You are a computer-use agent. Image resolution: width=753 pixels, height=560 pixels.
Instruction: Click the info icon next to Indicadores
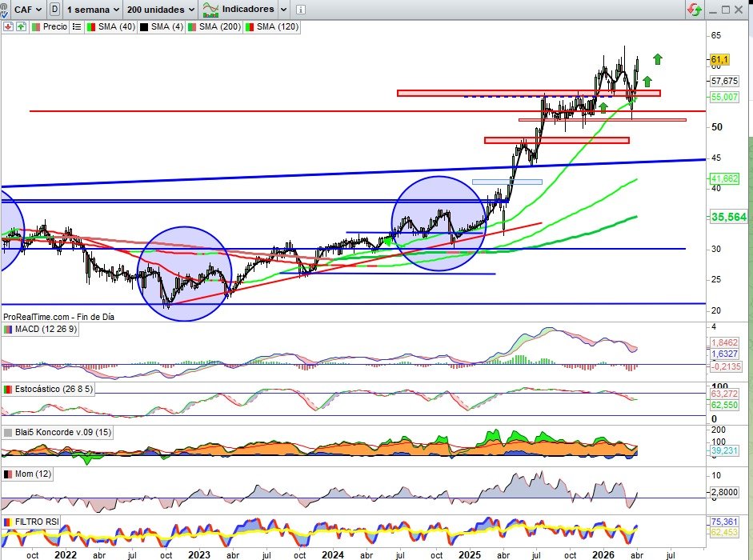(x=301, y=9)
